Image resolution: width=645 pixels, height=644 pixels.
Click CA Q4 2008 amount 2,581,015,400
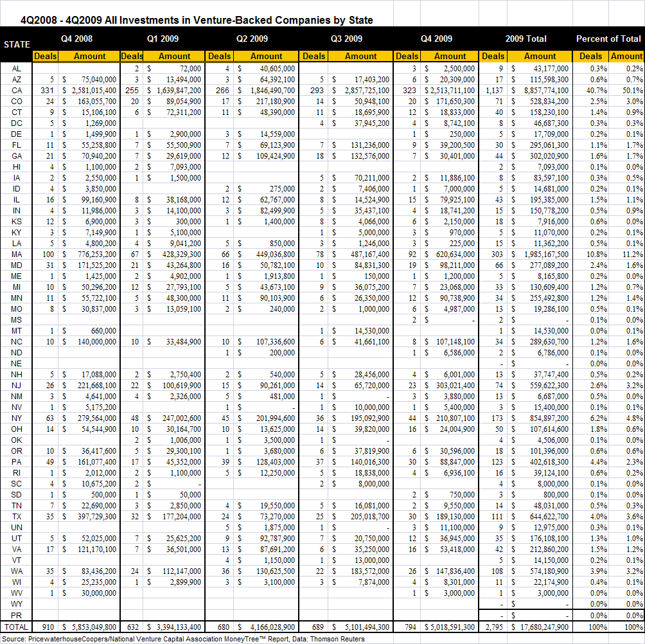coord(94,90)
